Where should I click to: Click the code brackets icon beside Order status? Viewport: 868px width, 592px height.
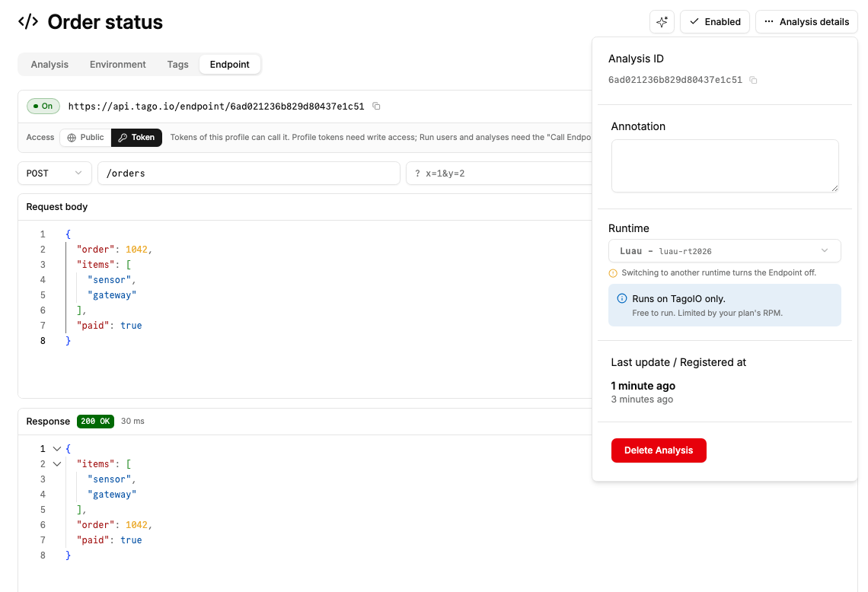tap(28, 21)
